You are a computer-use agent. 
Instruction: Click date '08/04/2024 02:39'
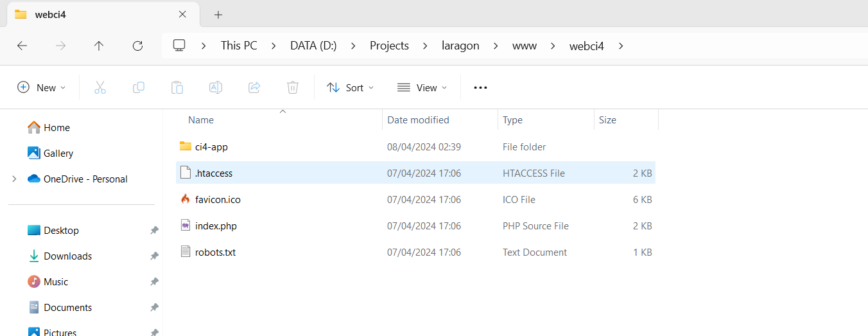pos(424,146)
